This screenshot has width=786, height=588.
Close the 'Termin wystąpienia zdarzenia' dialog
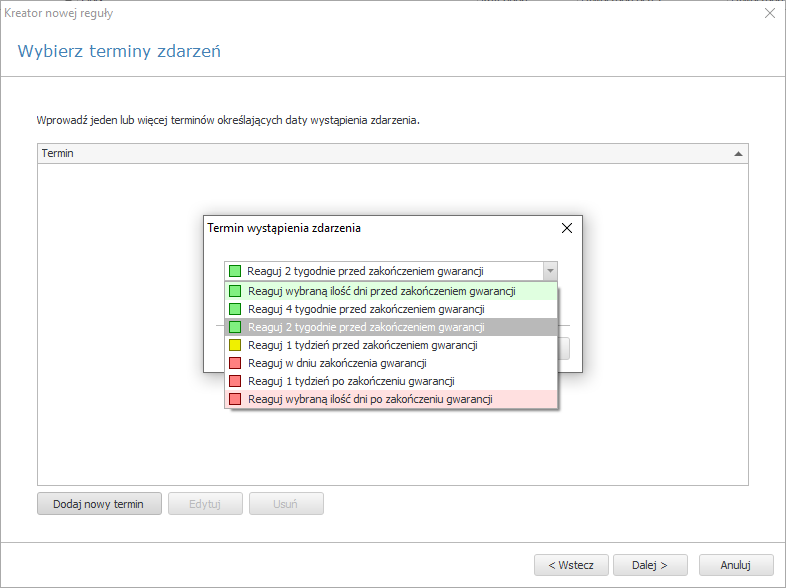[567, 228]
